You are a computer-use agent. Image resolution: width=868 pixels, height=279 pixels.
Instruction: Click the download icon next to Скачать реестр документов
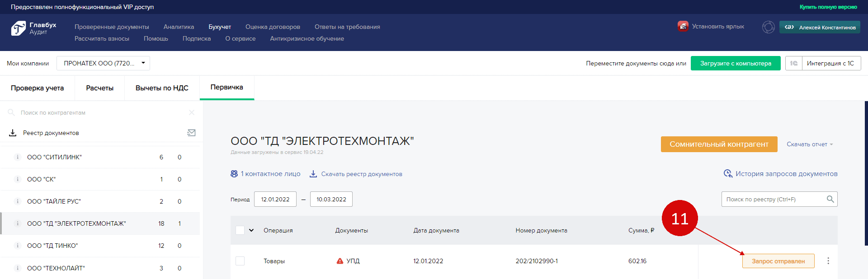tap(313, 174)
